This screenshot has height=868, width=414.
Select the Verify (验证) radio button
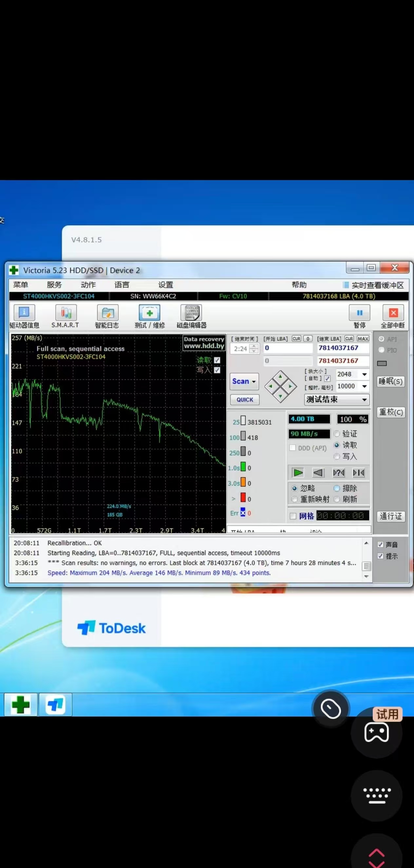336,434
